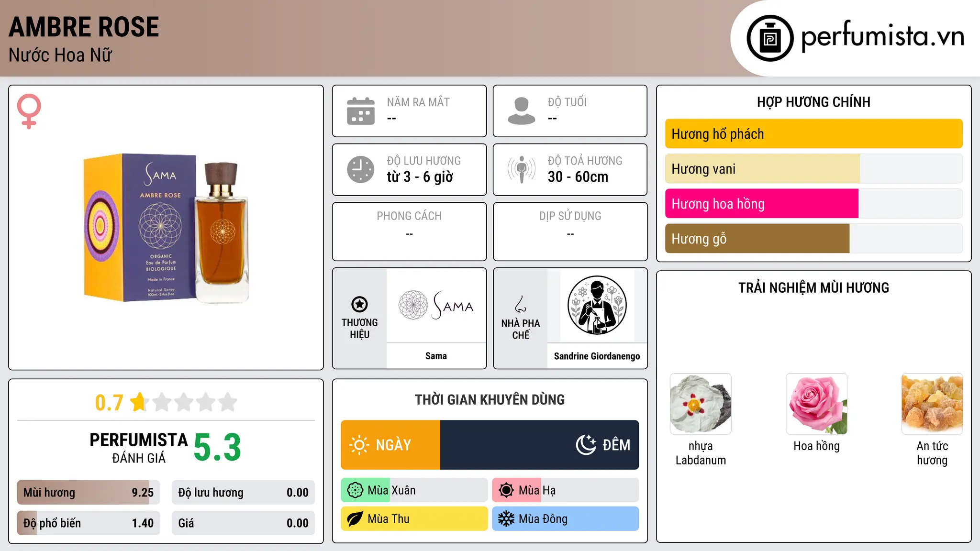980x551 pixels.
Task: Click the Mùa Xuân season label
Action: (x=391, y=490)
